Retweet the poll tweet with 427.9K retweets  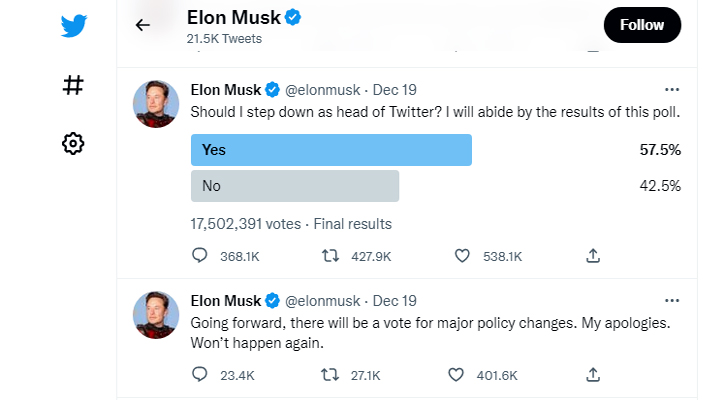(x=330, y=255)
